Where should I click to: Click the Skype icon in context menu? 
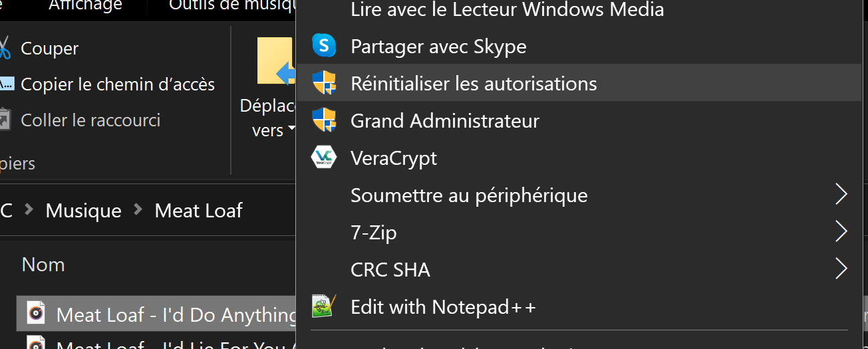324,46
